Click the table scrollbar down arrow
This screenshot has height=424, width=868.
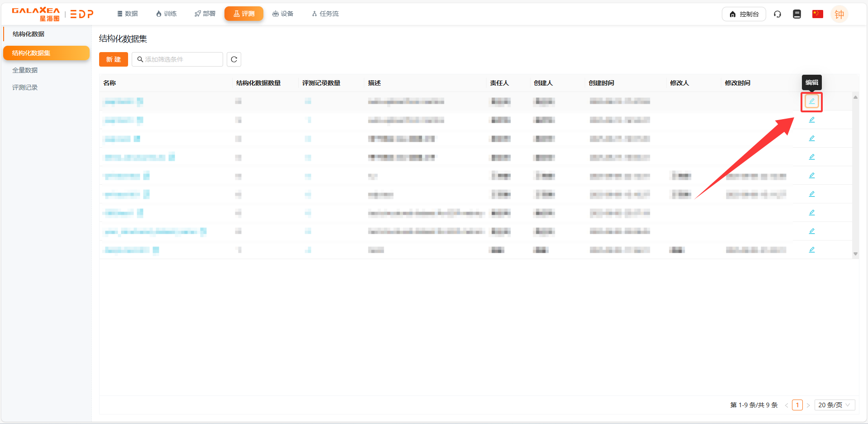pos(855,254)
